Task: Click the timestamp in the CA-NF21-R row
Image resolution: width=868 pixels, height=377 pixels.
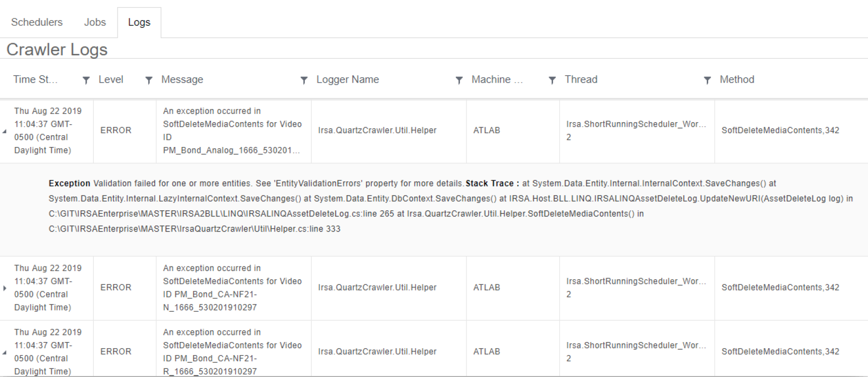Action: coord(48,352)
